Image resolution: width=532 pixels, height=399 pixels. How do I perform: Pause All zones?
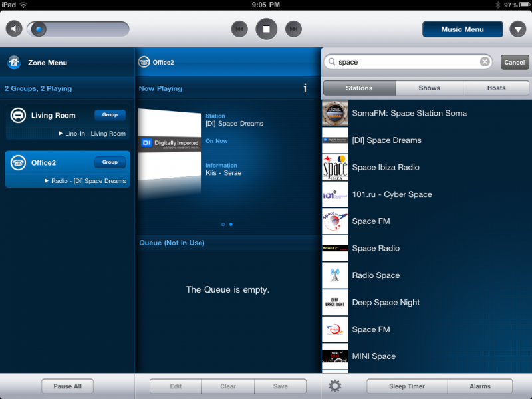pyautogui.click(x=68, y=386)
